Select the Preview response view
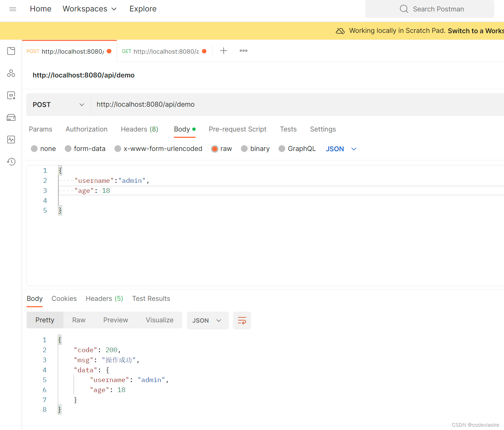This screenshot has height=430, width=504. [116, 320]
